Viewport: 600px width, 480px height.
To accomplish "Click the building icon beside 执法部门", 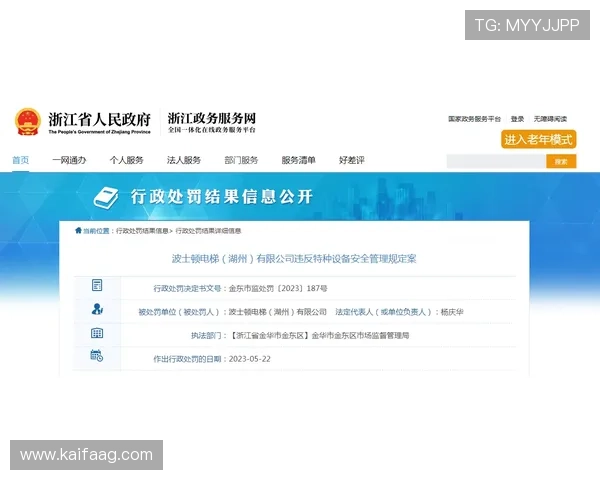I will coord(97,333).
